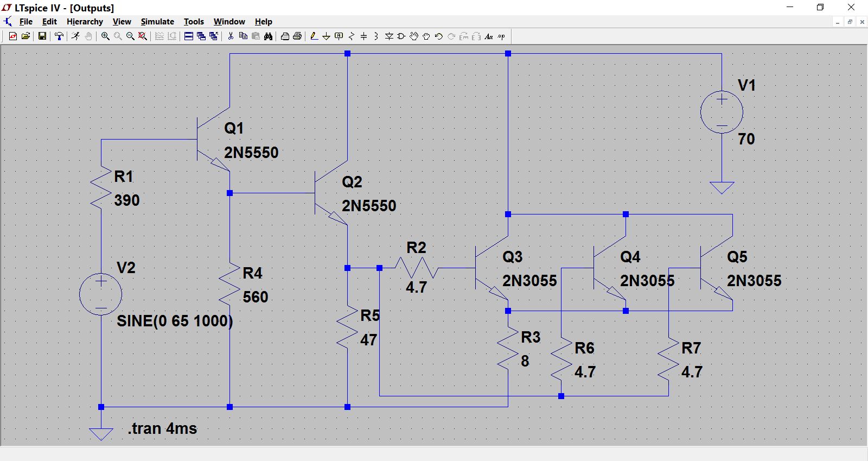Select the Place Inductor tool
Screen dimensions: 868x461
(x=376, y=36)
